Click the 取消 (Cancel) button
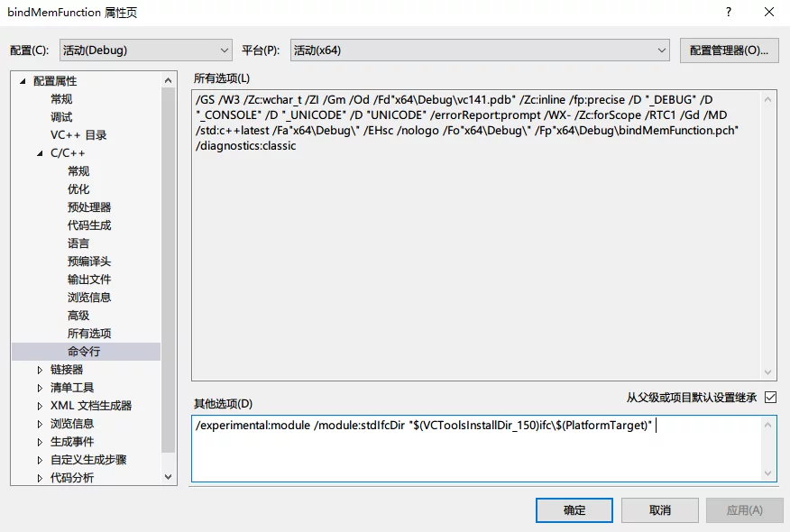The image size is (790, 532). pos(659,510)
